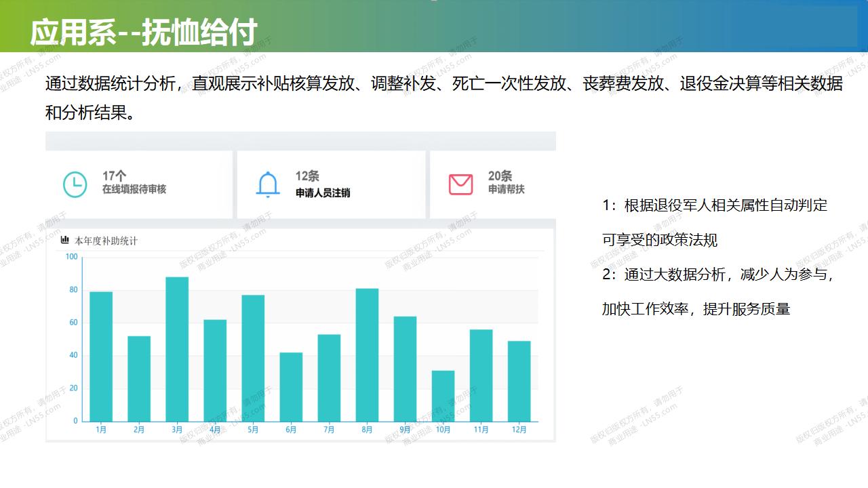
Task: Select the 12条 count figure
Action: coord(307,176)
